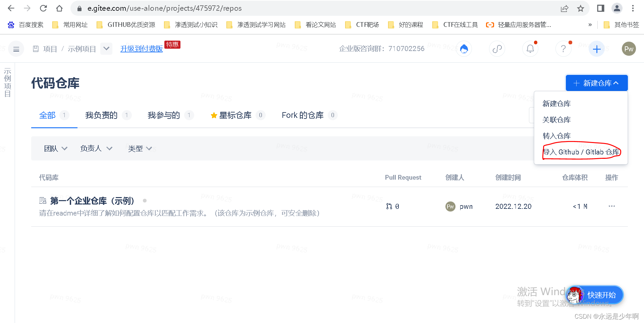Select 导入 Github / Gitlab 仓库 menu entry
644x323 pixels.
[x=581, y=152]
